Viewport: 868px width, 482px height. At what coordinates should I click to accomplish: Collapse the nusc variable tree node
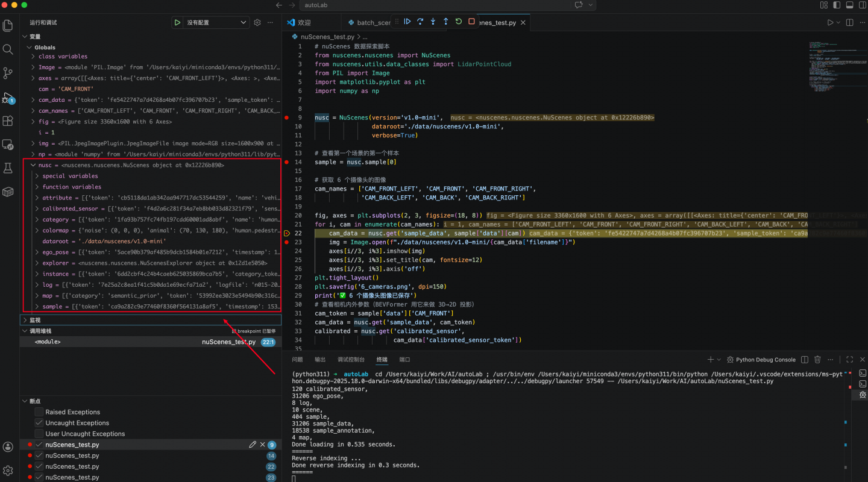[34, 165]
